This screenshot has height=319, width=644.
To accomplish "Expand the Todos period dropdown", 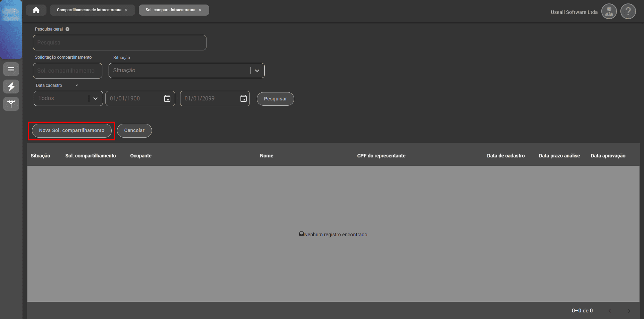I will pyautogui.click(x=95, y=99).
